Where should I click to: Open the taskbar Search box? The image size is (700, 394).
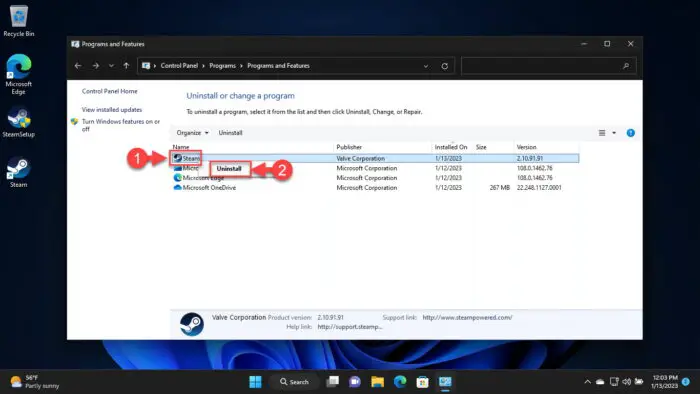295,382
